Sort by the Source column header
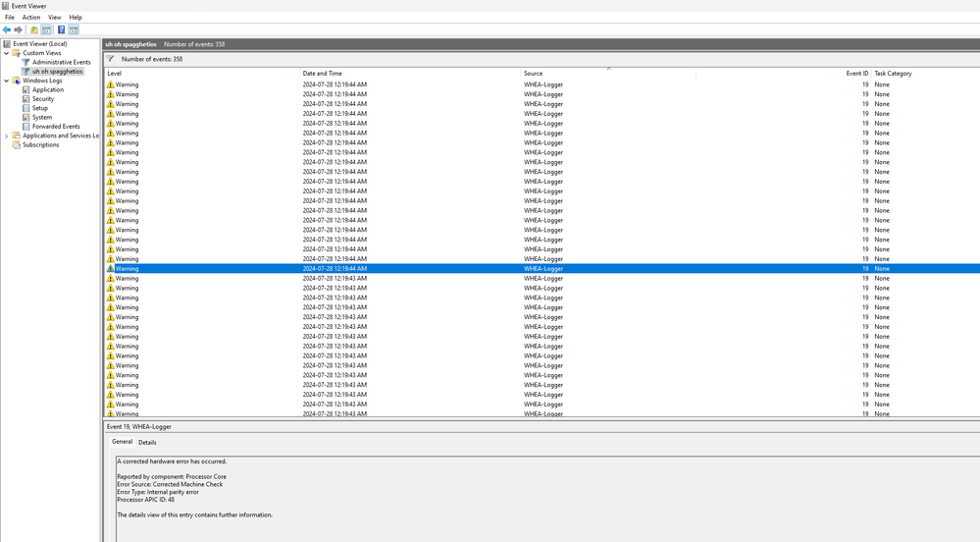This screenshot has height=542, width=980. point(608,74)
